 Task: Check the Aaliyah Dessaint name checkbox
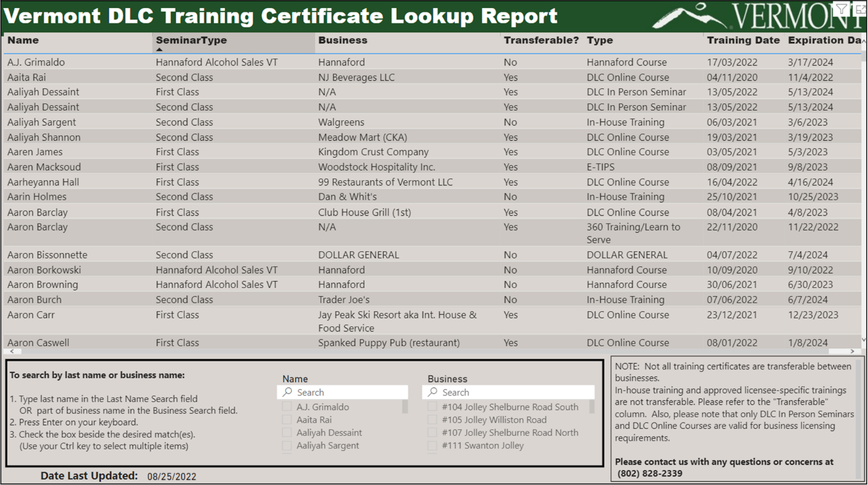pyautogui.click(x=287, y=432)
